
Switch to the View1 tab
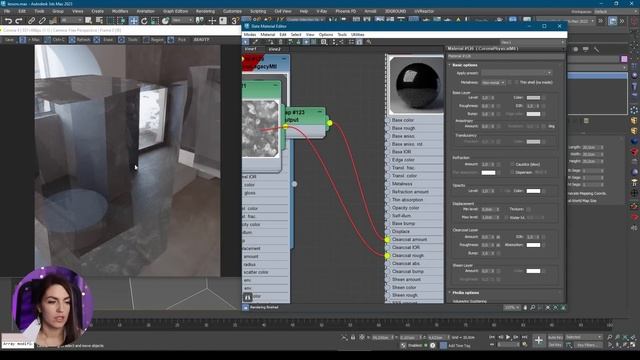point(251,49)
